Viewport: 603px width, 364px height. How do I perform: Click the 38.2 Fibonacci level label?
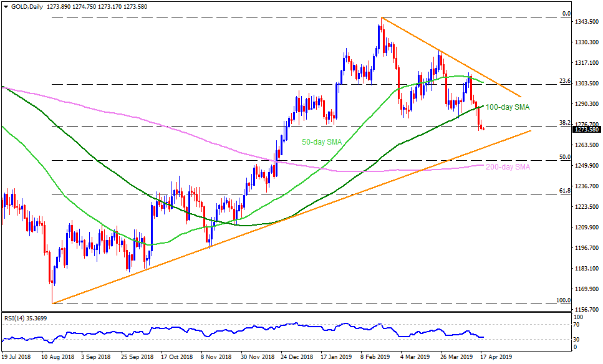(x=564, y=123)
